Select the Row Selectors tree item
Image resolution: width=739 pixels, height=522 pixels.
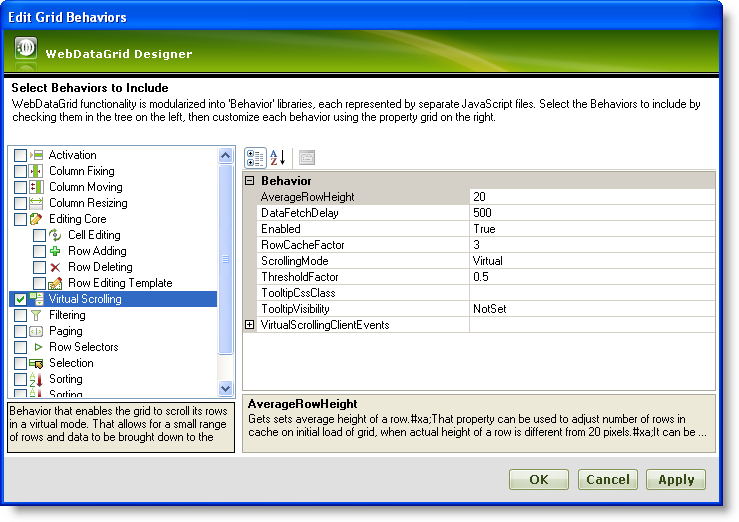(83, 347)
